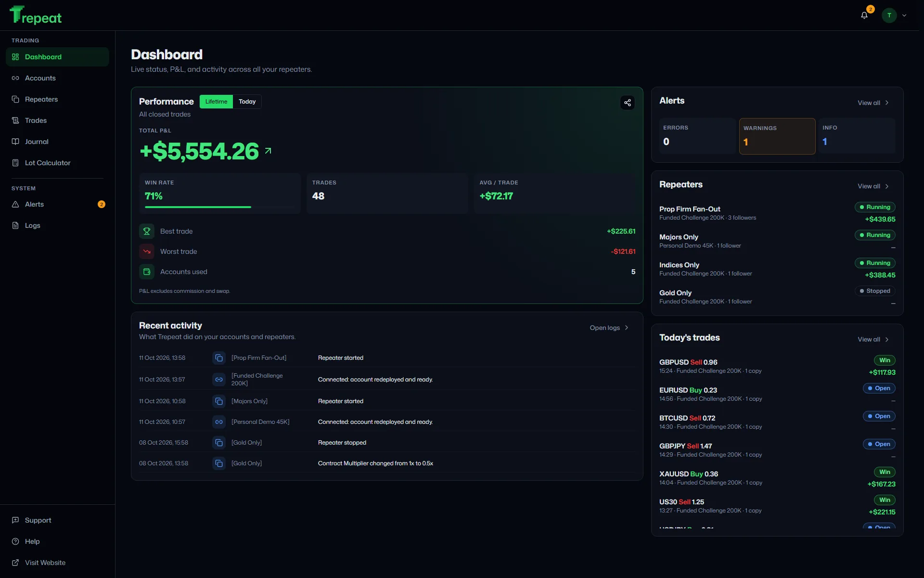Click Open badge on BTCUSD trade
The width and height of the screenshot is (924, 578).
pyautogui.click(x=879, y=416)
